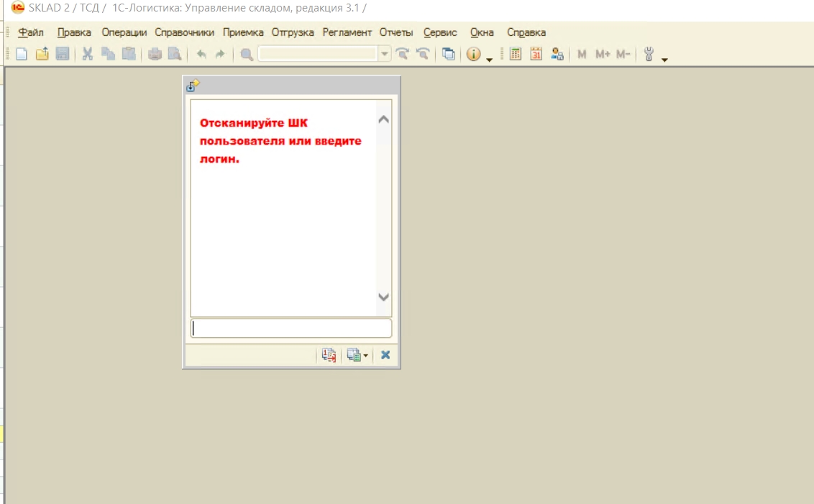
Task: Close the TSD login form with blue X
Action: coord(385,355)
